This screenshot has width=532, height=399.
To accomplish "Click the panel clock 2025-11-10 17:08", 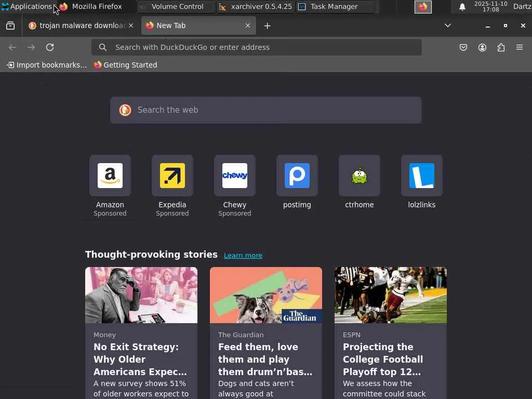I will click(x=490, y=6).
